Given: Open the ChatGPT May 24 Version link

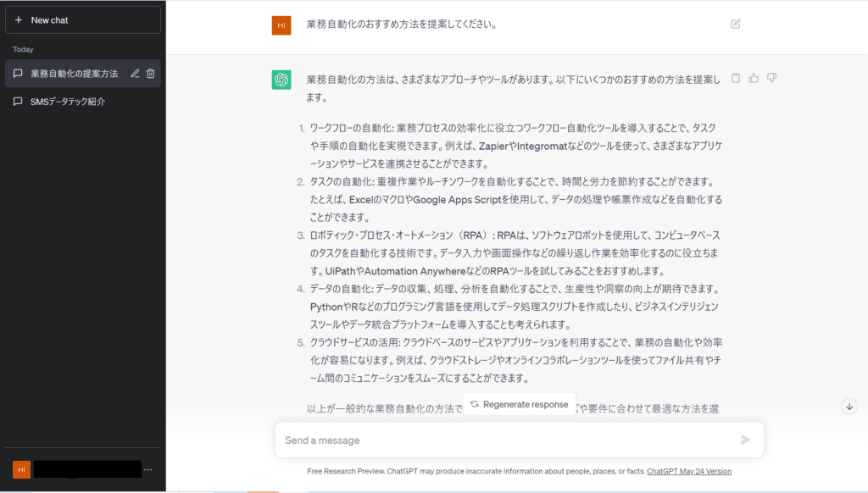Looking at the screenshot, I should (x=688, y=472).
